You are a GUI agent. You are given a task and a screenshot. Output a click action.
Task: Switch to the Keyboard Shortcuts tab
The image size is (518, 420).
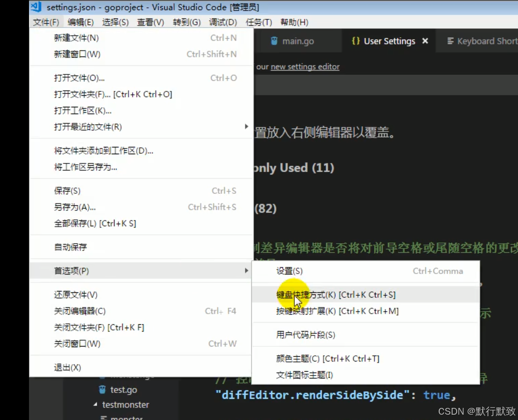(x=477, y=41)
